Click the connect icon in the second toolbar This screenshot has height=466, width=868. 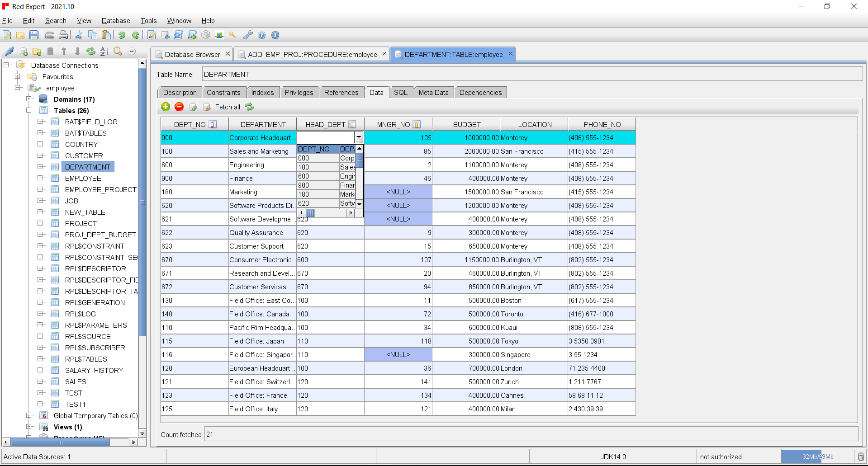(9, 51)
